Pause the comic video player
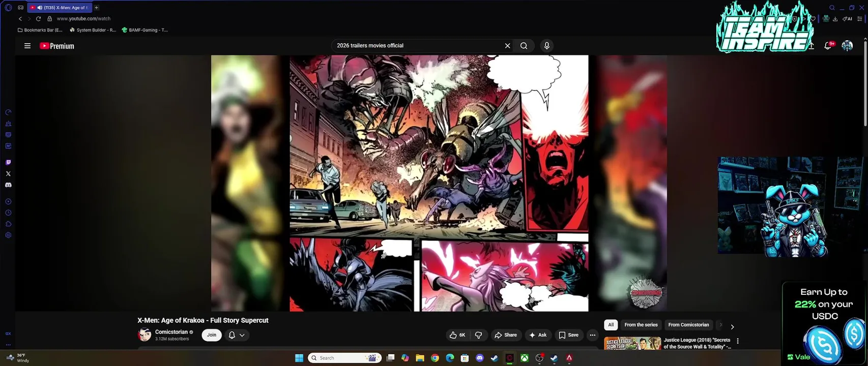Viewport: 868px width, 366px height. (439, 183)
